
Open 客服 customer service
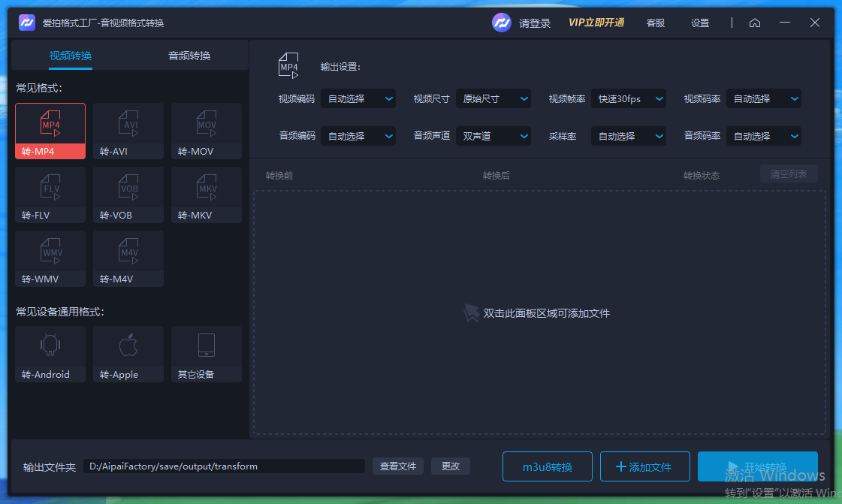(x=655, y=23)
